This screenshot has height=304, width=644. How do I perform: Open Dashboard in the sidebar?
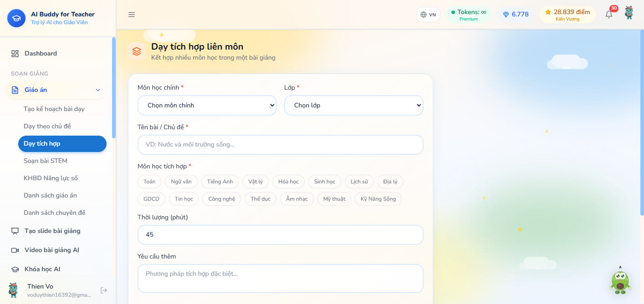pos(56,54)
